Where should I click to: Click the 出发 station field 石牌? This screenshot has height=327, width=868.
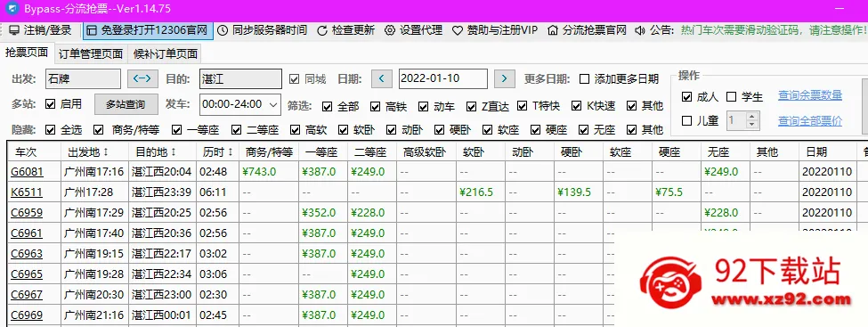tap(83, 78)
